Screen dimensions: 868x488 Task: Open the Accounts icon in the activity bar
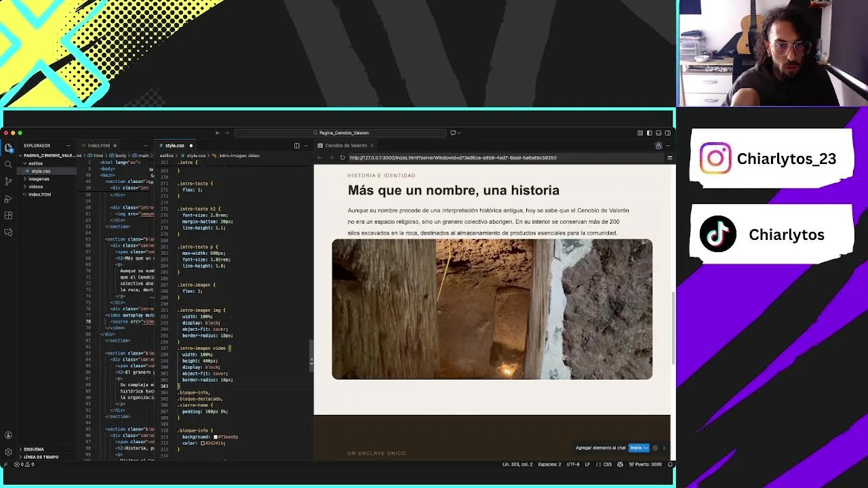[8, 435]
